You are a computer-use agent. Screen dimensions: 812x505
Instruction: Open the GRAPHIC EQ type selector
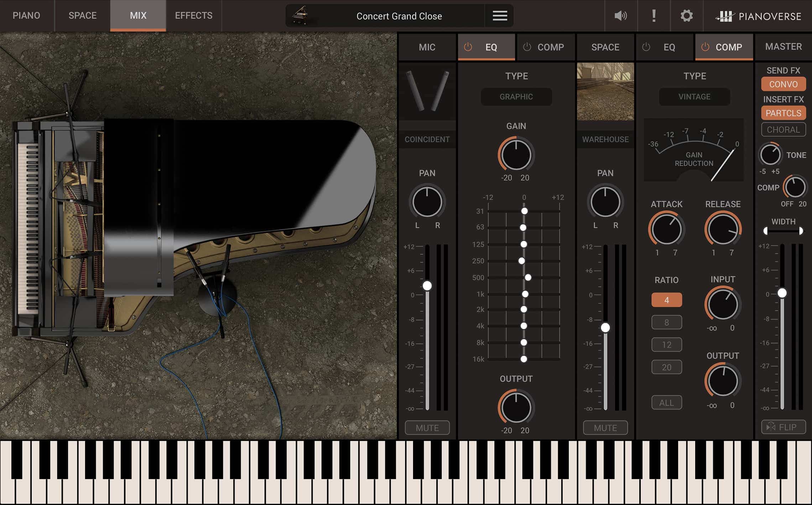tap(516, 97)
